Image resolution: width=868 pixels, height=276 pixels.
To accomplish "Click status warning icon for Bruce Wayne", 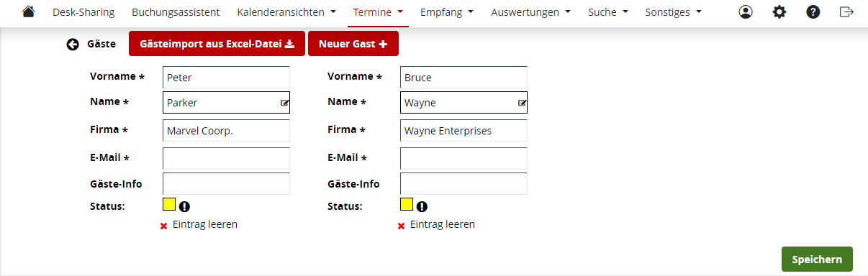I will click(x=422, y=206).
